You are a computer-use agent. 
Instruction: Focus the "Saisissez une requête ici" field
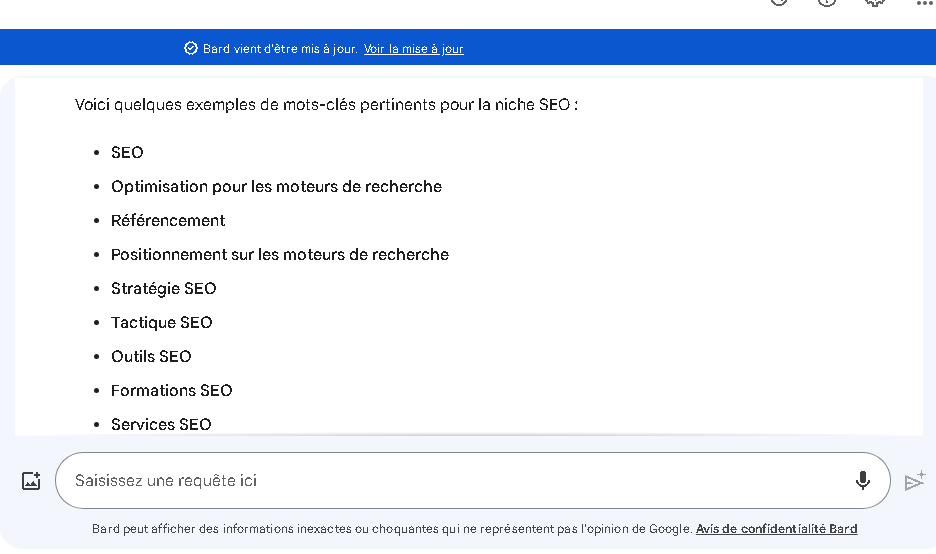(450, 481)
